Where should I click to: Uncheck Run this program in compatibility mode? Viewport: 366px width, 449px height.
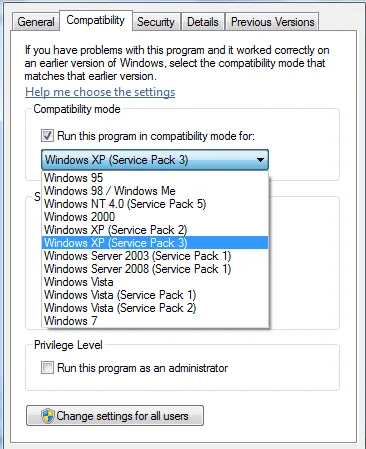[47, 136]
